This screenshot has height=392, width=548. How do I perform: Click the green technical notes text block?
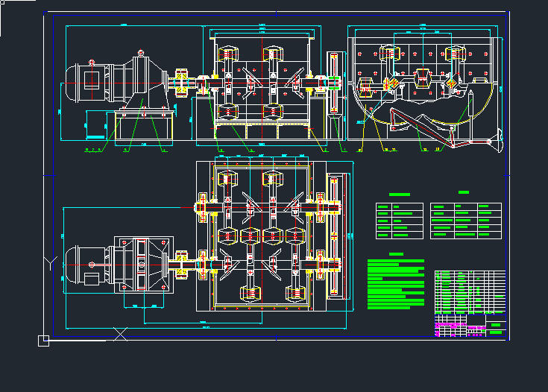[x=395, y=284]
